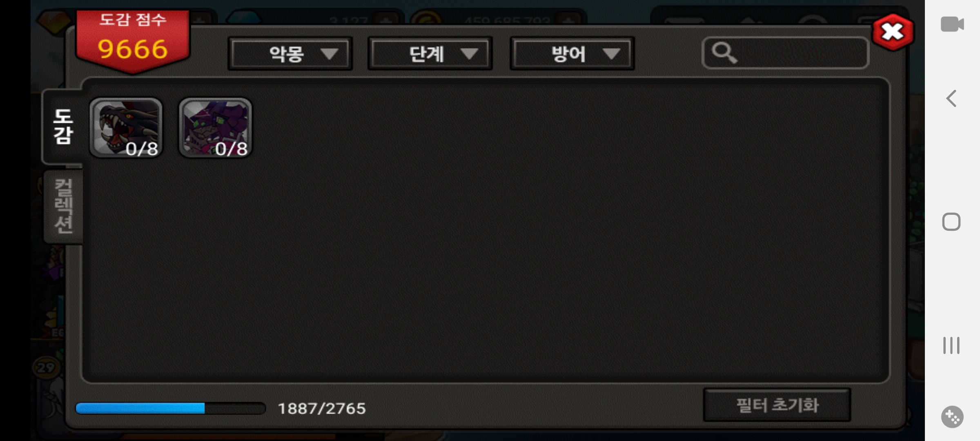Viewport: 980px width, 441px height.
Task: Expand the 악몽 dropdown filter
Action: point(290,53)
